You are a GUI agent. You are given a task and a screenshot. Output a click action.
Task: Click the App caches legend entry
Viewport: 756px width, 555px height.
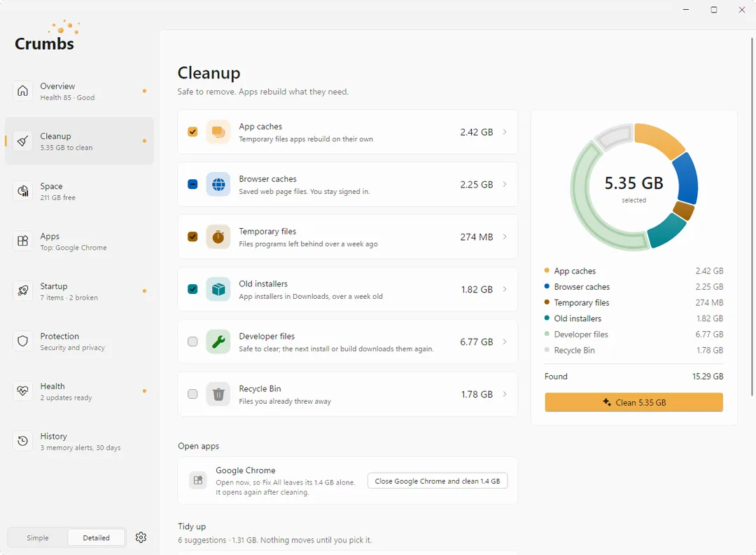633,271
